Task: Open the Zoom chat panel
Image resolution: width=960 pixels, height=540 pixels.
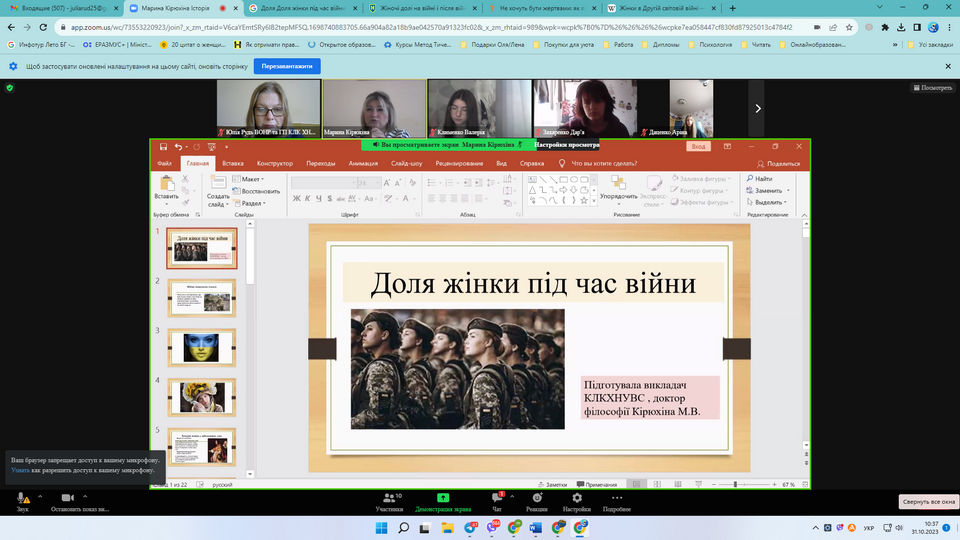Action: click(x=497, y=498)
